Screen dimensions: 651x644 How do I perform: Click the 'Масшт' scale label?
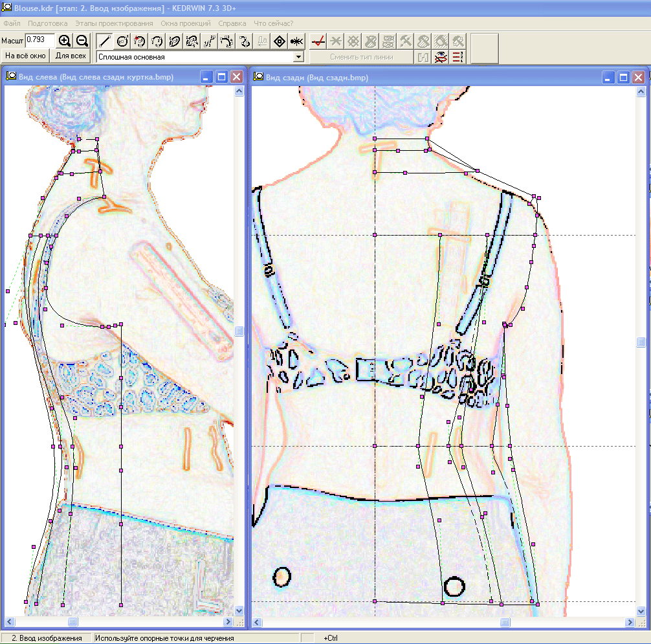(12, 41)
